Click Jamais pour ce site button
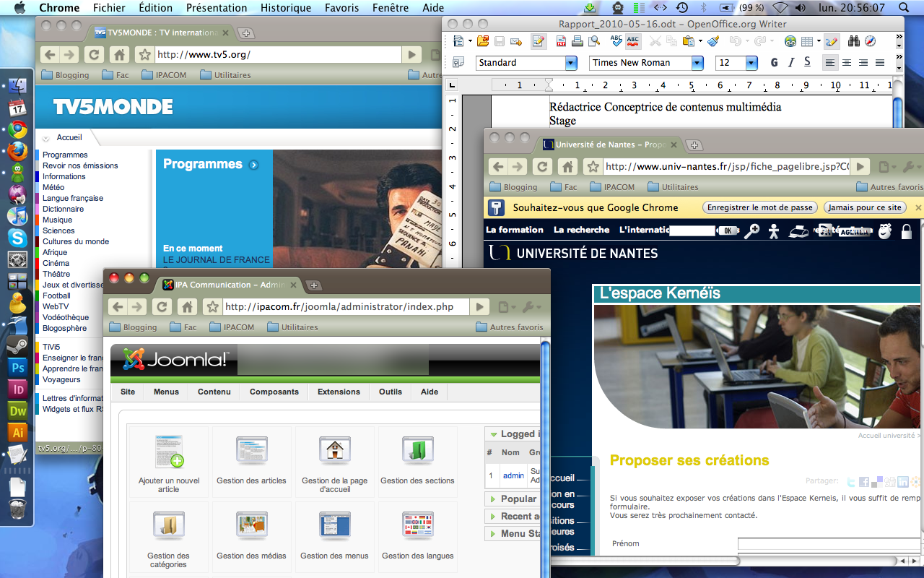 [865, 207]
